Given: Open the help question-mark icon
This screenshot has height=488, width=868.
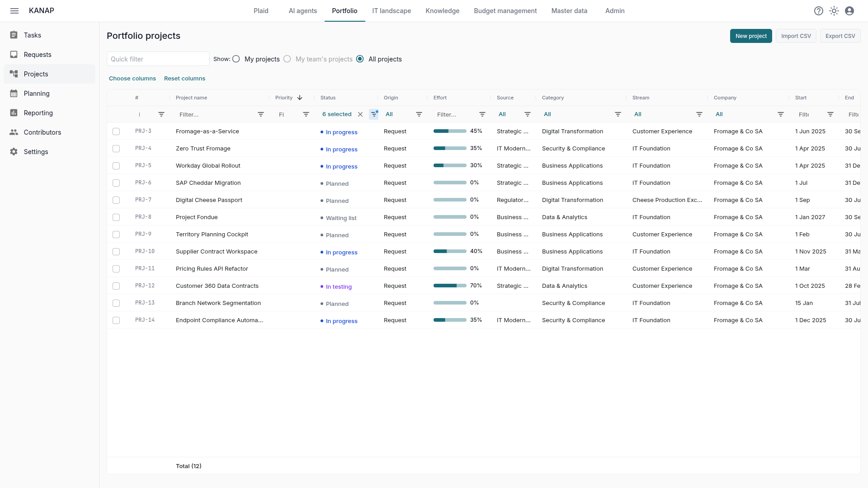Looking at the screenshot, I should [819, 11].
